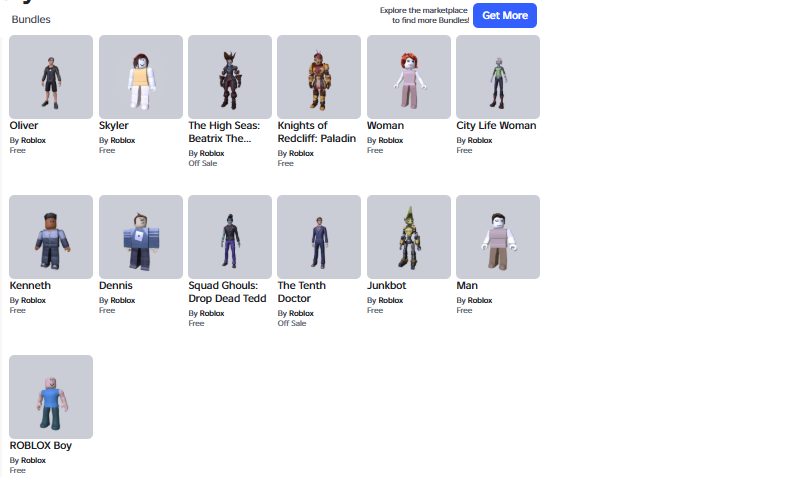Open The Tenth Doctor thumbnail
The width and height of the screenshot is (806, 477).
[x=319, y=237]
